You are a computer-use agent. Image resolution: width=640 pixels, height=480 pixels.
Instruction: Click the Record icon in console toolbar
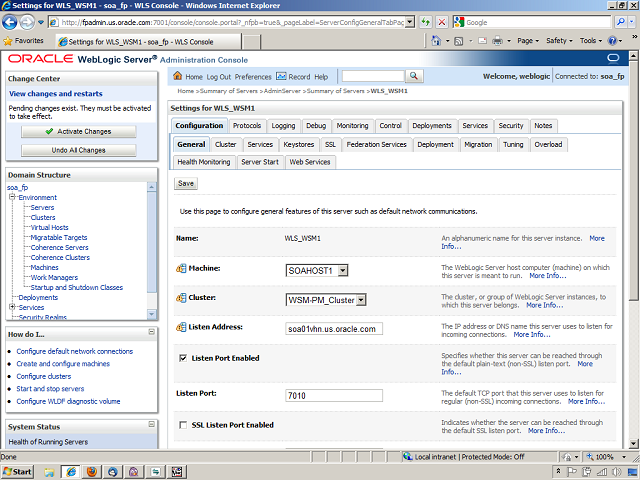pos(281,76)
